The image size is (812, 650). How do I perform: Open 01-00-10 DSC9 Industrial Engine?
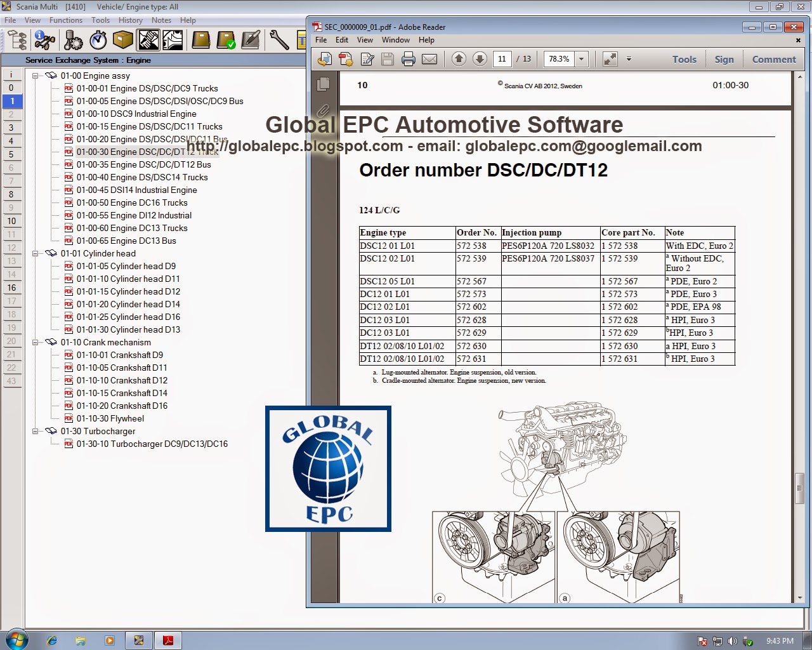[x=136, y=114]
